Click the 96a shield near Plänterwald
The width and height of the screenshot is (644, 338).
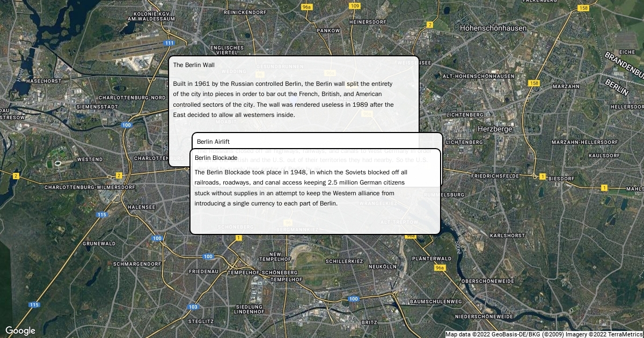pyautogui.click(x=440, y=267)
